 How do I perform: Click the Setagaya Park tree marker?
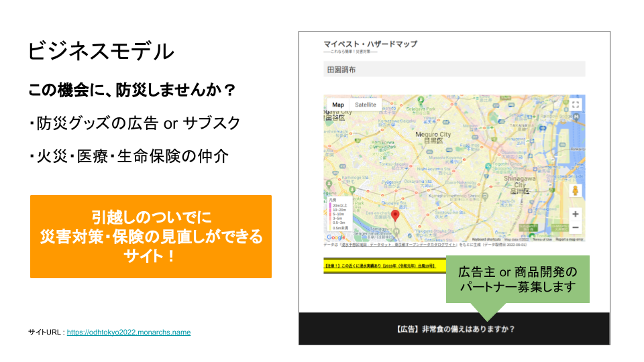click(421, 100)
